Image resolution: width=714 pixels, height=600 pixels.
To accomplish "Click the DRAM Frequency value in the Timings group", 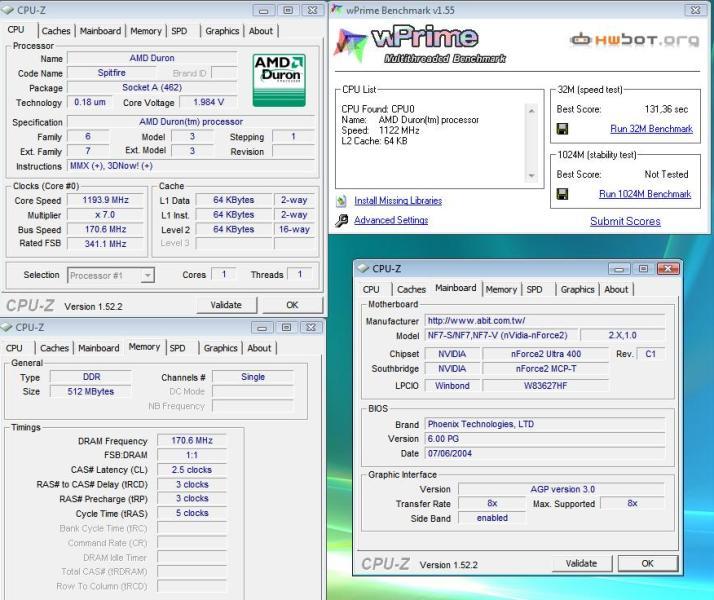I will click(x=192, y=441).
